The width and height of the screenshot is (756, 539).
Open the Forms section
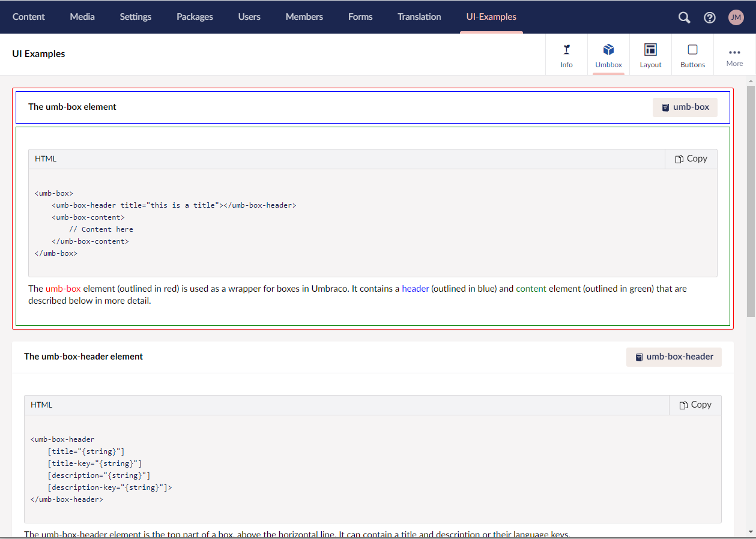[x=360, y=17]
